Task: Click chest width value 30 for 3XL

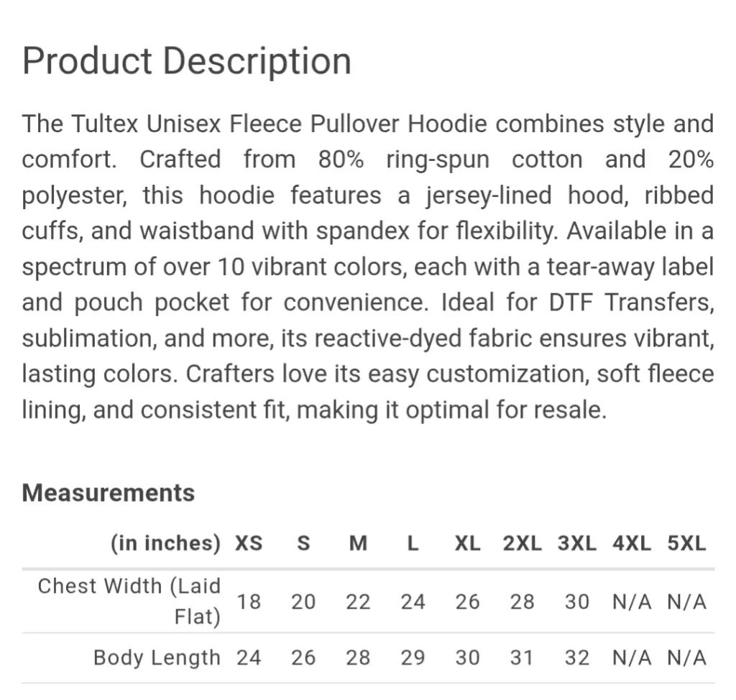Action: point(577,602)
